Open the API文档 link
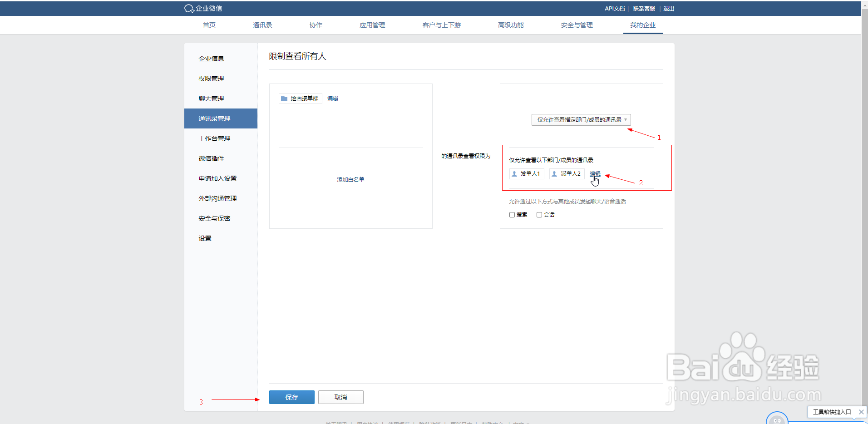 click(614, 8)
